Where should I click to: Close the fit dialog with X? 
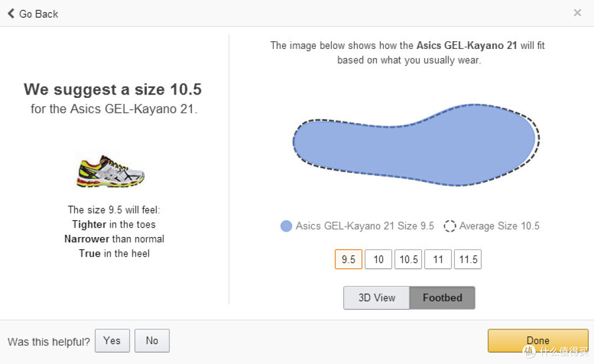(x=577, y=13)
